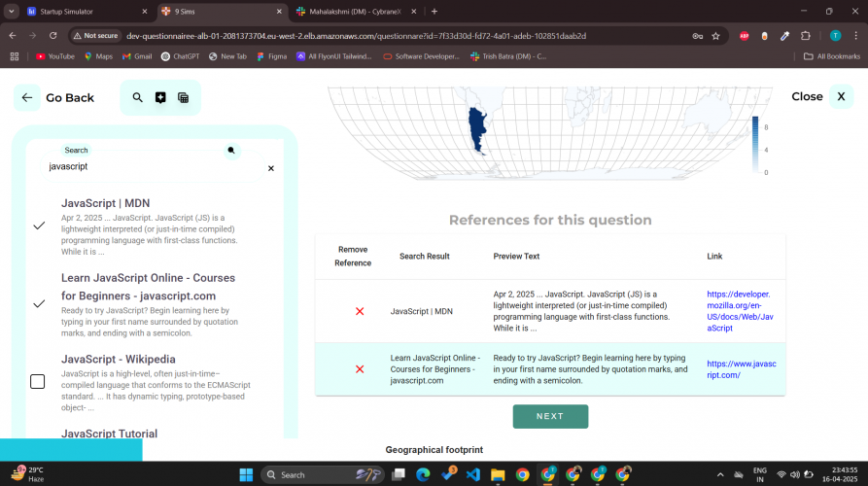The height and width of the screenshot is (486, 868).
Task: Click the Close label
Action: pos(807,97)
